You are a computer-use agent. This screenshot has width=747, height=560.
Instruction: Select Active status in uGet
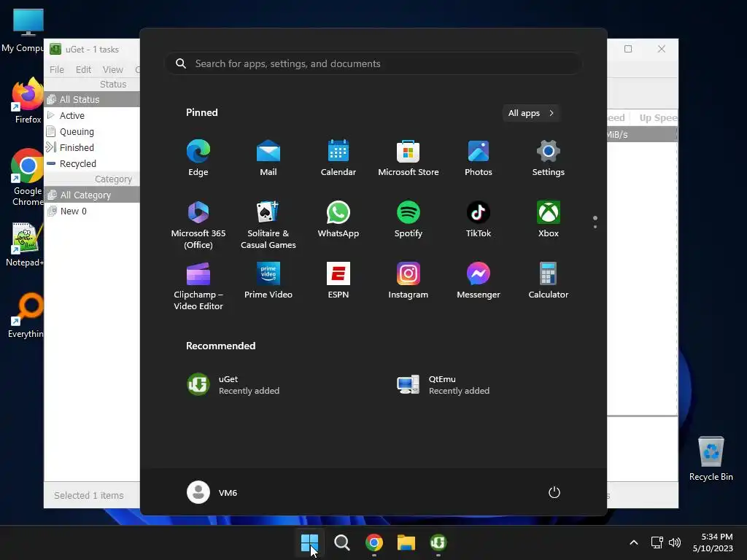[92, 116]
